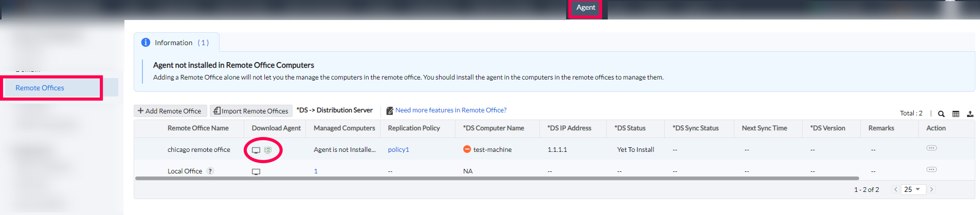Viewport: 980px width, 215px height.
Task: Download Distribution Server agent for chicago office
Action: pyautogui.click(x=268, y=150)
